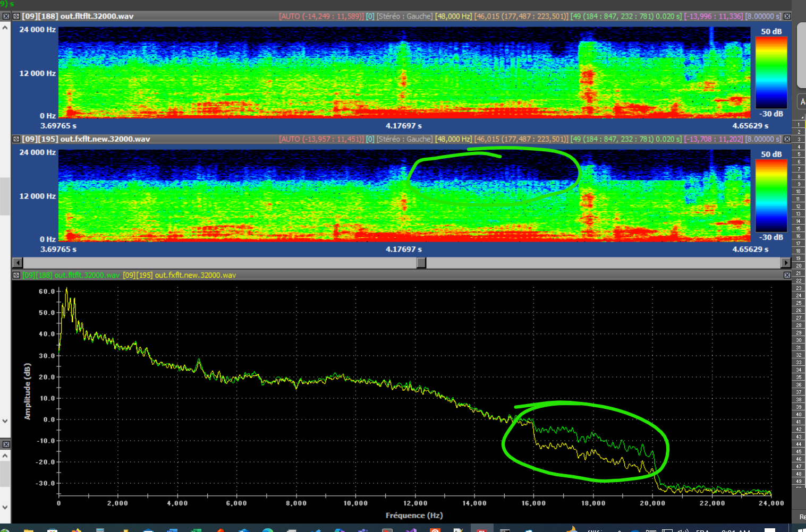Click the X icon at top-left corner
The height and width of the screenshot is (532, 806).
(6, 16)
